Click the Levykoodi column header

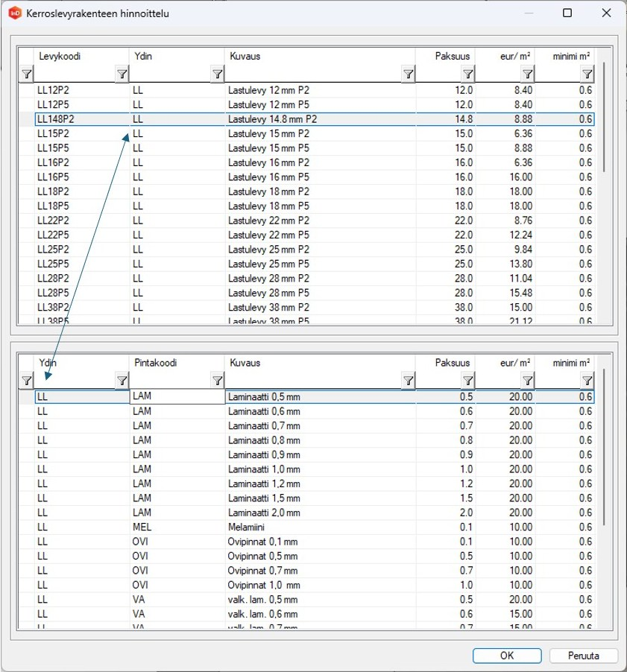(82, 57)
